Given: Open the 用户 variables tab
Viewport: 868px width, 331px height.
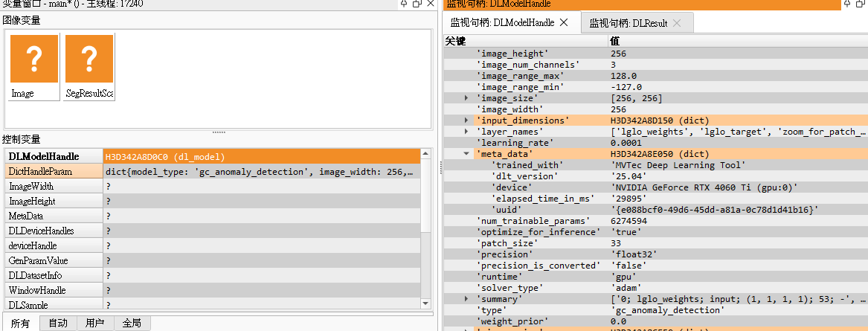Looking at the screenshot, I should click(95, 323).
